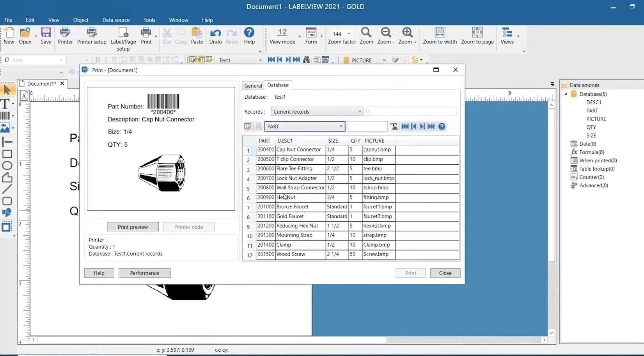
Task: Switch to the General tab
Action: tap(253, 85)
